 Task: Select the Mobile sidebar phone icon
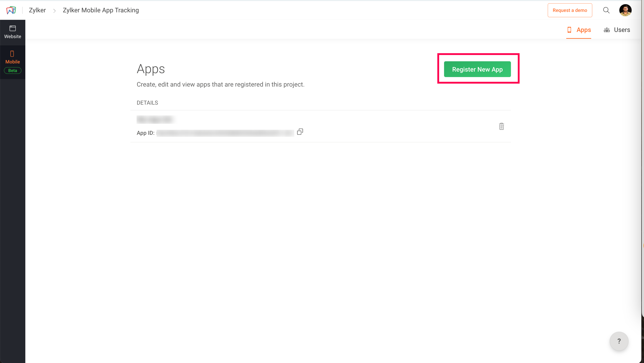pos(12,54)
